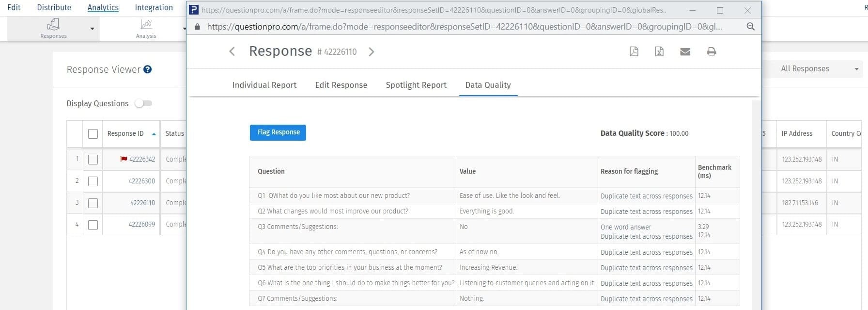The height and width of the screenshot is (310, 868).
Task: Click 'Nothing.' value in Q7 row
Action: click(472, 298)
